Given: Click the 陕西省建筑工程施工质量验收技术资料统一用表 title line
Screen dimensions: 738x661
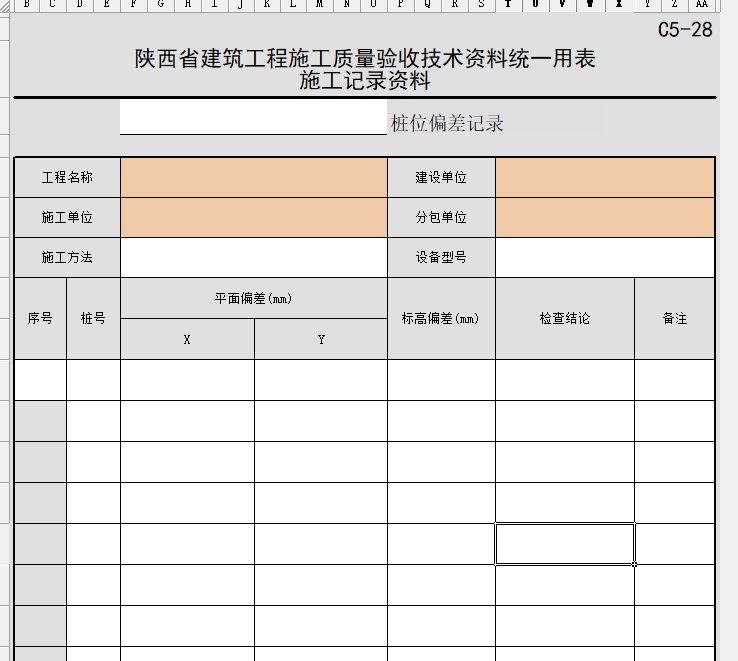Looking at the screenshot, I should (x=365, y=59).
